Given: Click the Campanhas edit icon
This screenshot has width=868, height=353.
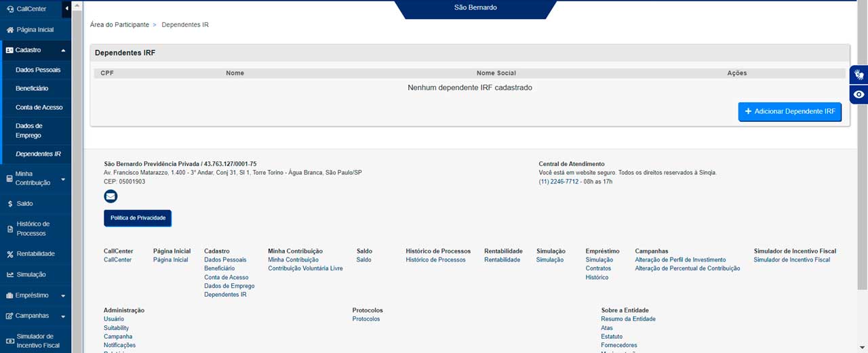Looking at the screenshot, I should tap(10, 316).
